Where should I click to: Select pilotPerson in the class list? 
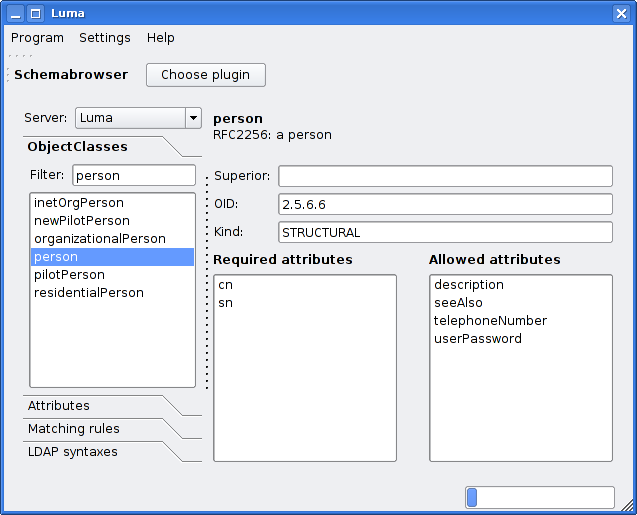click(x=113, y=275)
